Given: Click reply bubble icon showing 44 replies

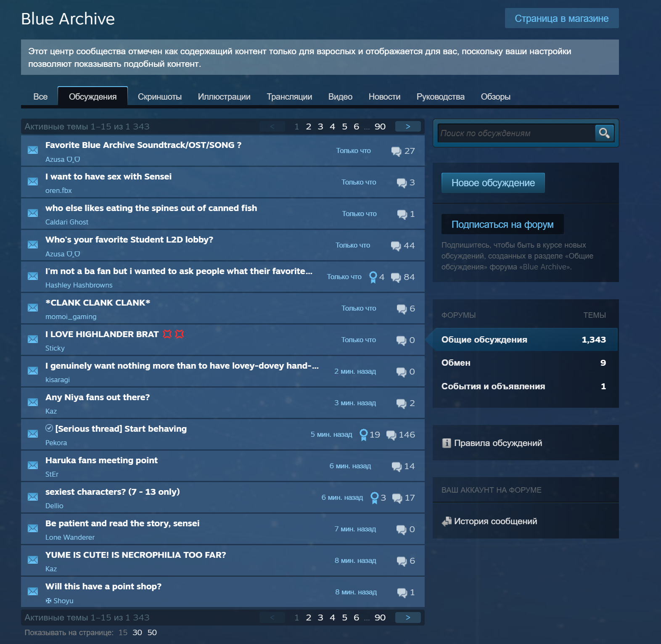Looking at the screenshot, I should (396, 246).
